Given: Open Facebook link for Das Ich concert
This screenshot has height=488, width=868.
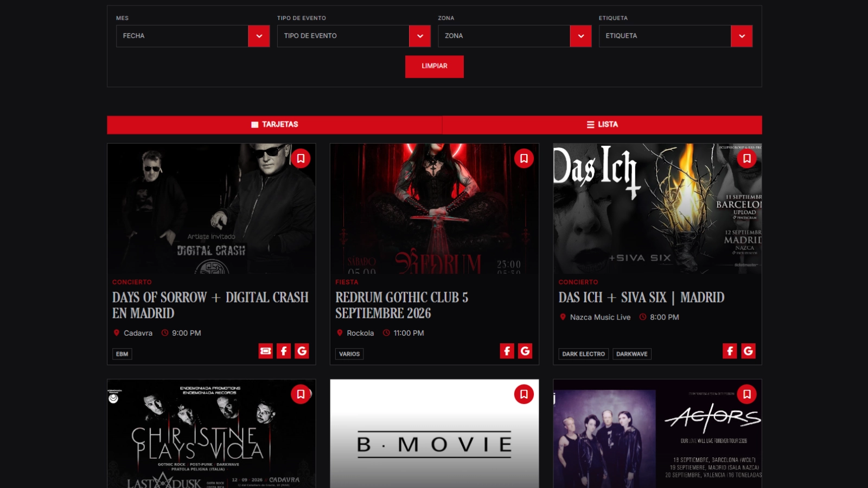Looking at the screenshot, I should [730, 351].
